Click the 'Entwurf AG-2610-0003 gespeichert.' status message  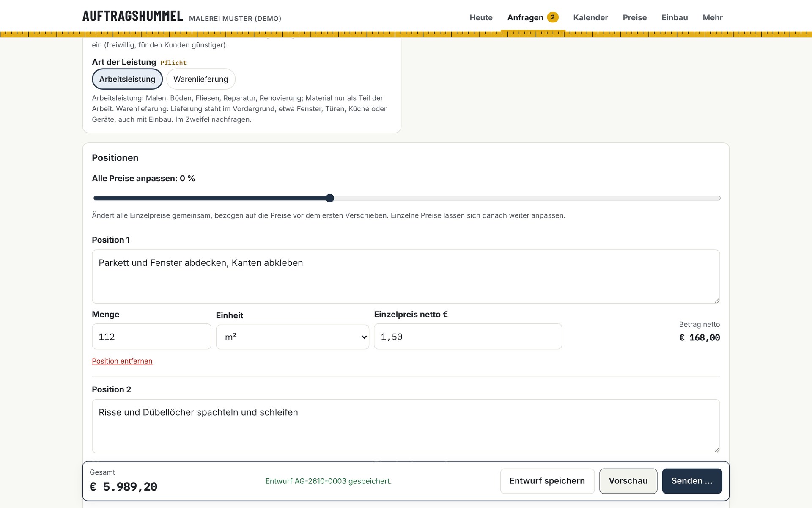329,481
